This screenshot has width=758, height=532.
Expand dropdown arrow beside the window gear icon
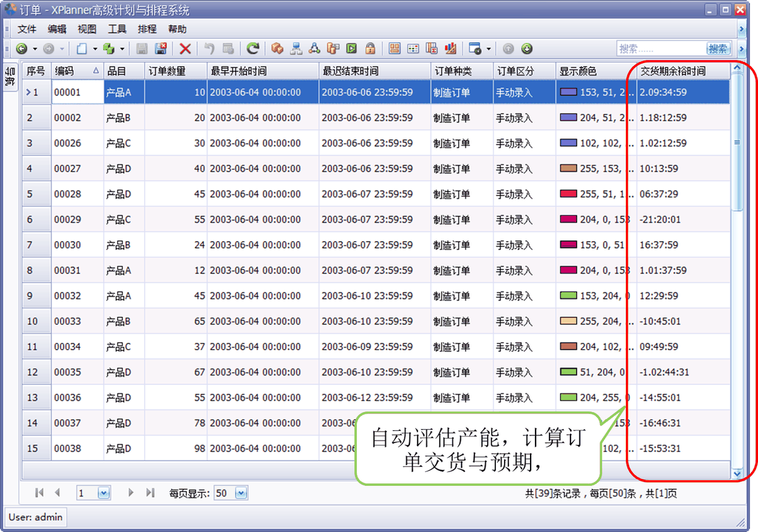coord(488,49)
